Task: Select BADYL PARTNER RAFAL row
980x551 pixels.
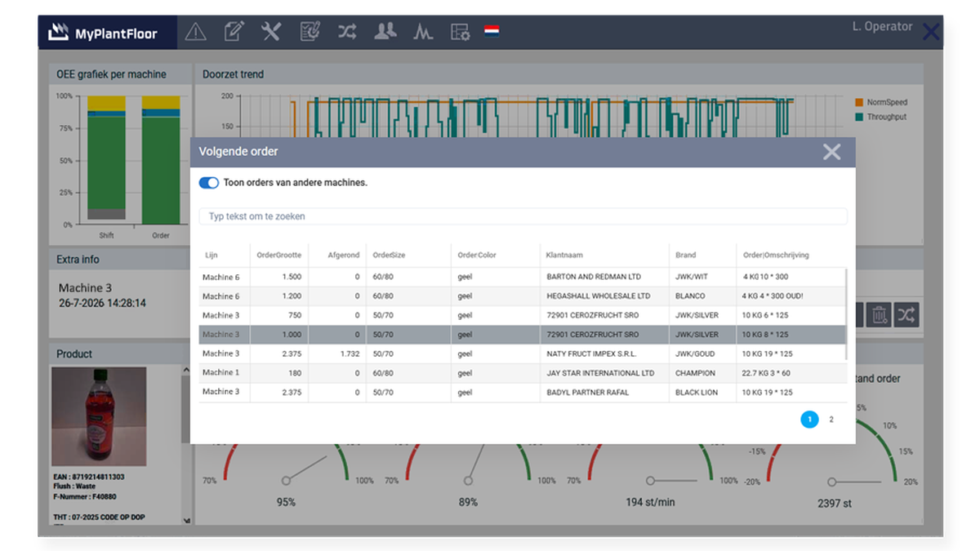Action: [522, 392]
